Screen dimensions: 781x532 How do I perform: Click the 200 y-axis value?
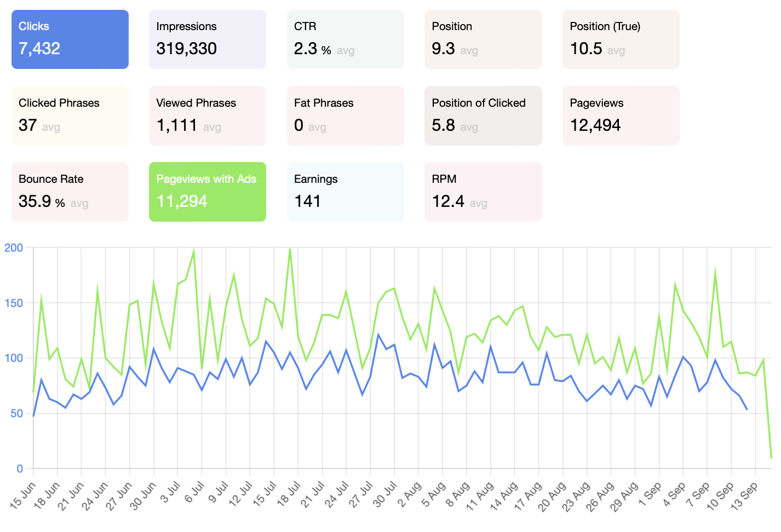pyautogui.click(x=14, y=248)
